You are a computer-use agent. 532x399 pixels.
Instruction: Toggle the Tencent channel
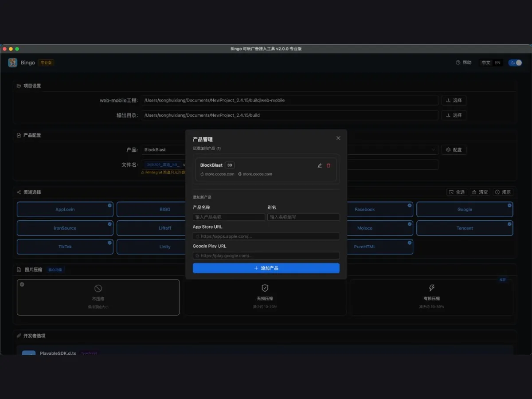coord(465,228)
